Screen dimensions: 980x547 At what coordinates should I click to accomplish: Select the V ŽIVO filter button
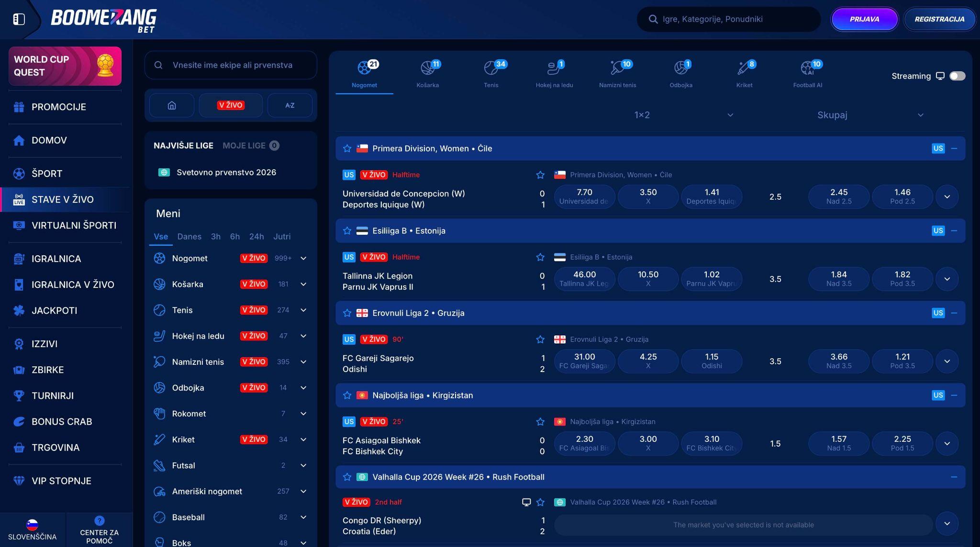tap(231, 105)
